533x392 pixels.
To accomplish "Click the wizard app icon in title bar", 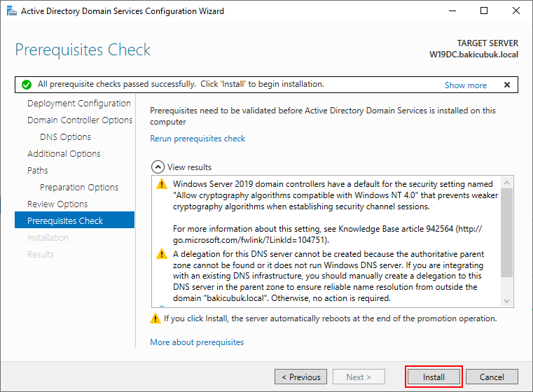I will (12, 11).
